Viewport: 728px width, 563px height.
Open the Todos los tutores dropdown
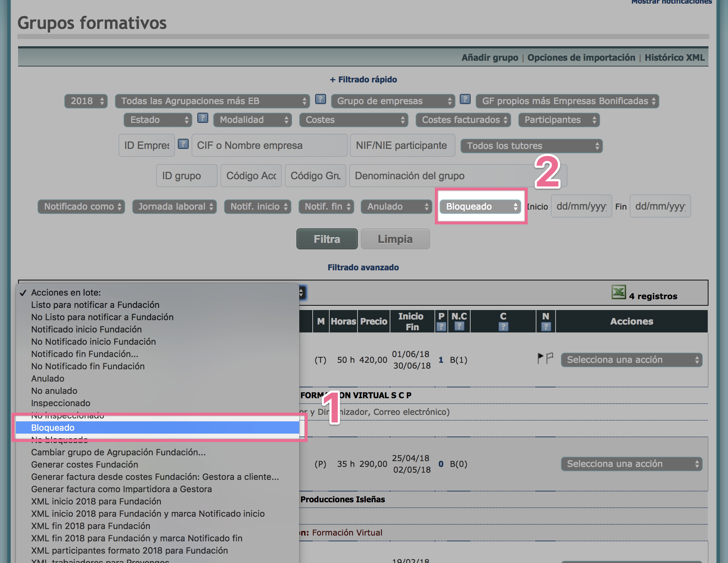[x=531, y=146]
